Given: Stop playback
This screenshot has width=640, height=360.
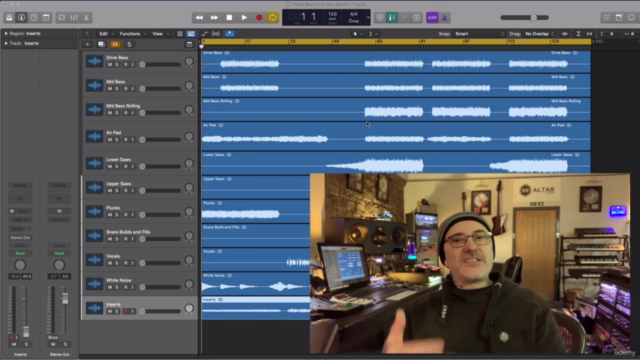Looking at the screenshot, I should point(229,18).
